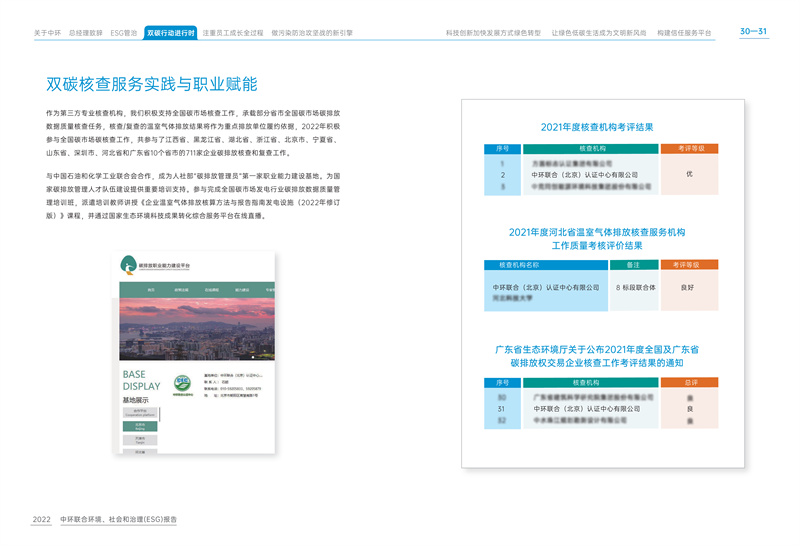Viewport: 800px width, 546px height.
Task: Open the 关于中环 navigation tab
Action: tap(47, 33)
